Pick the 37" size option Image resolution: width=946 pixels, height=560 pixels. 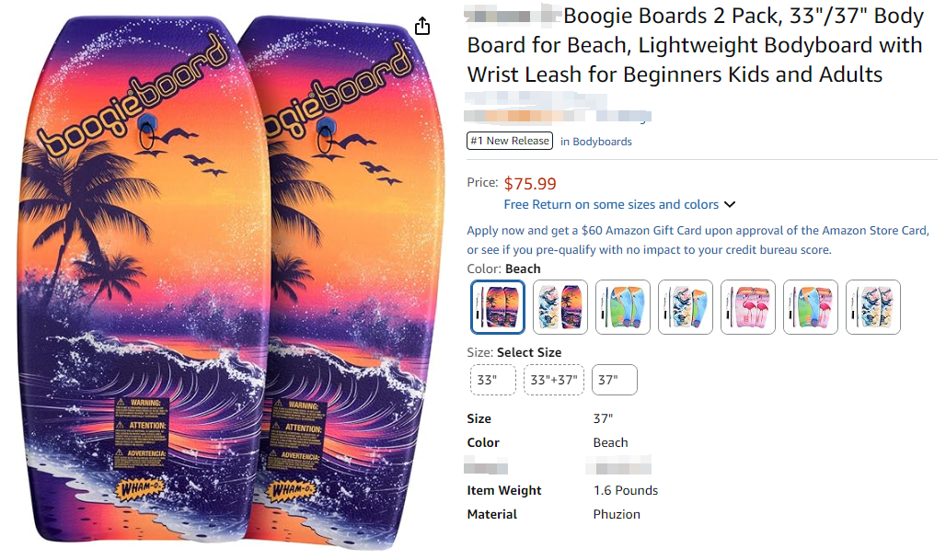tap(614, 380)
